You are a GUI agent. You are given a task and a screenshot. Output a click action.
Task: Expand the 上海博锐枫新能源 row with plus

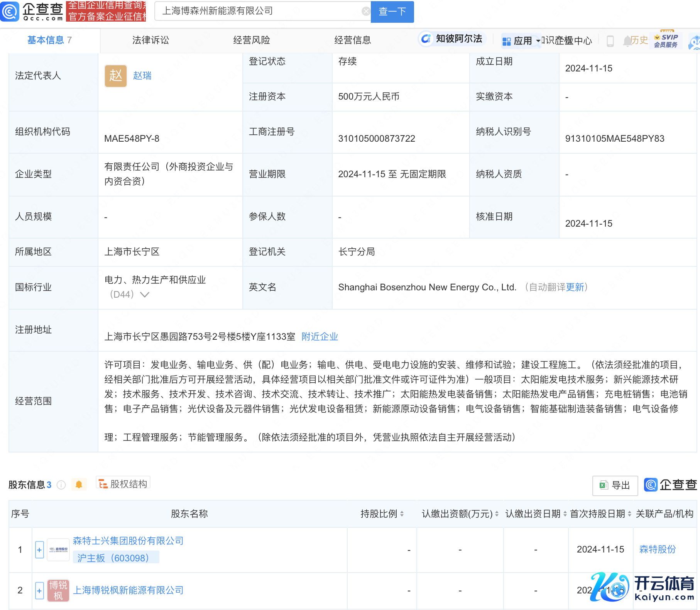39,591
